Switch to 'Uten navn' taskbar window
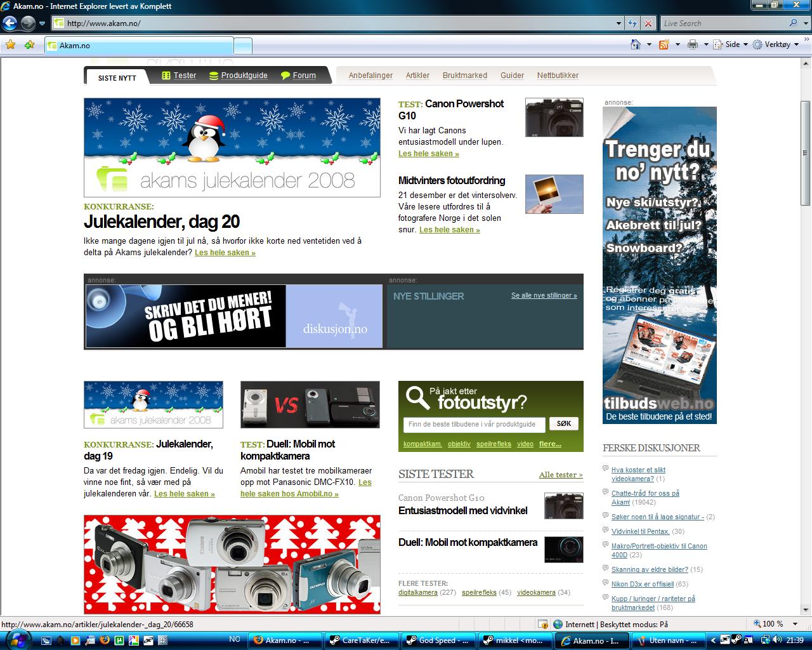The height and width of the screenshot is (650, 812). (x=667, y=640)
